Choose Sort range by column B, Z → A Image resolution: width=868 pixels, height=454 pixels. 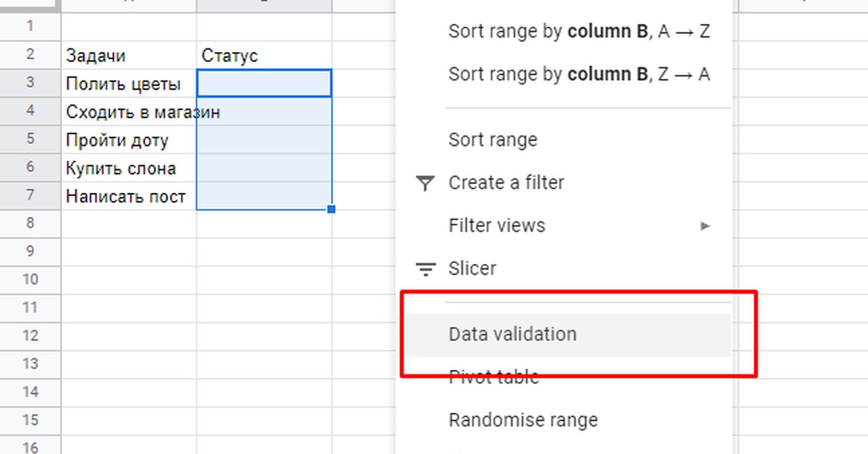click(579, 74)
